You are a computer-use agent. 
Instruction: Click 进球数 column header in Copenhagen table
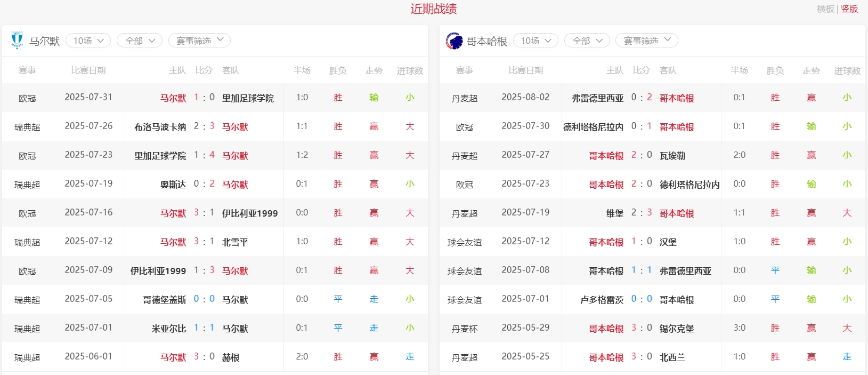point(847,70)
